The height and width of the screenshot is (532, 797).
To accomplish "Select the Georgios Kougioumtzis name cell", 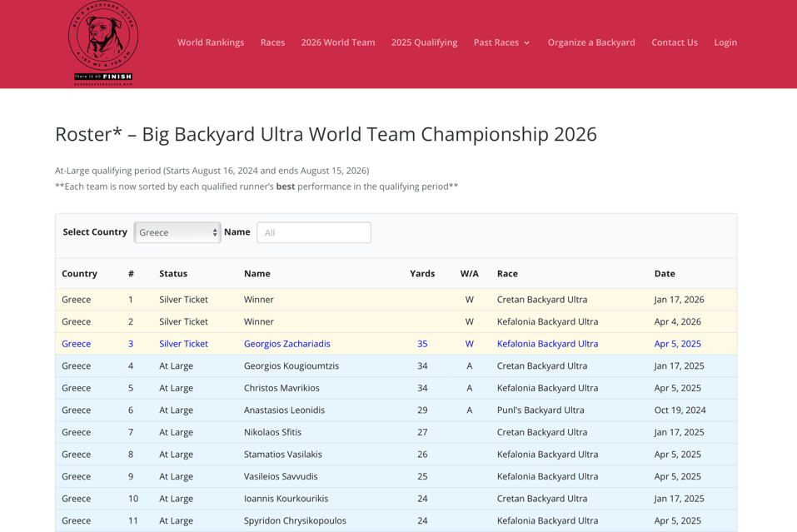I will click(x=291, y=365).
